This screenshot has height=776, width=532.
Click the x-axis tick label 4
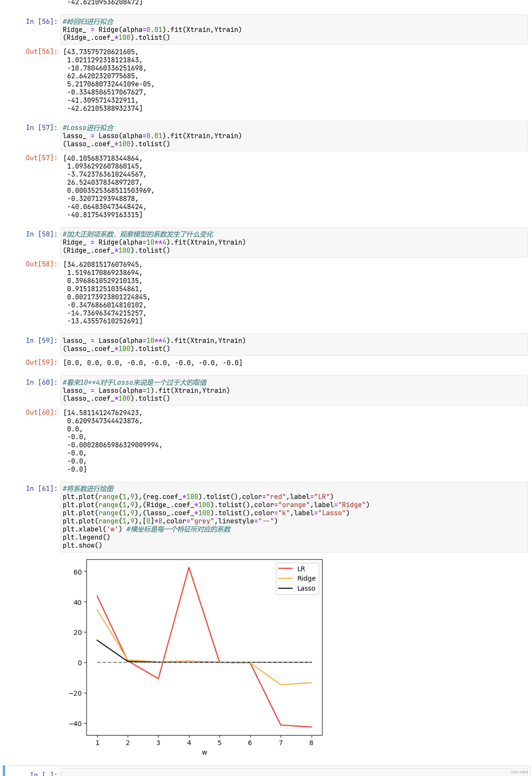(189, 743)
